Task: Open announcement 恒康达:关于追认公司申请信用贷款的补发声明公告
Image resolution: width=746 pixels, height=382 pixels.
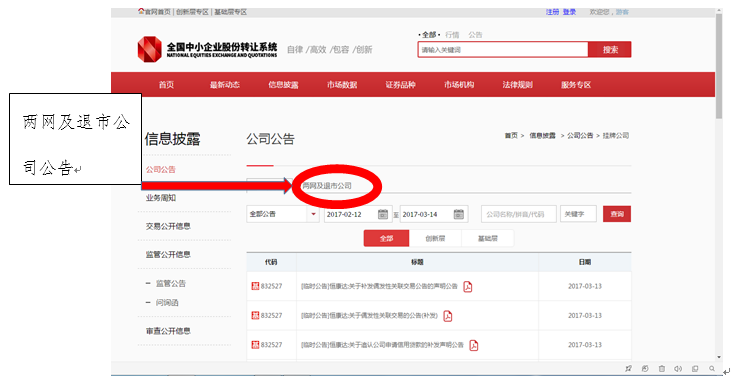Action: point(382,345)
